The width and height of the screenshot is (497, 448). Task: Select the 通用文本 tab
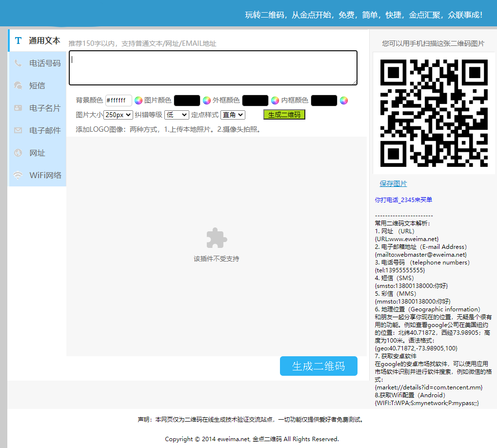[x=38, y=41]
